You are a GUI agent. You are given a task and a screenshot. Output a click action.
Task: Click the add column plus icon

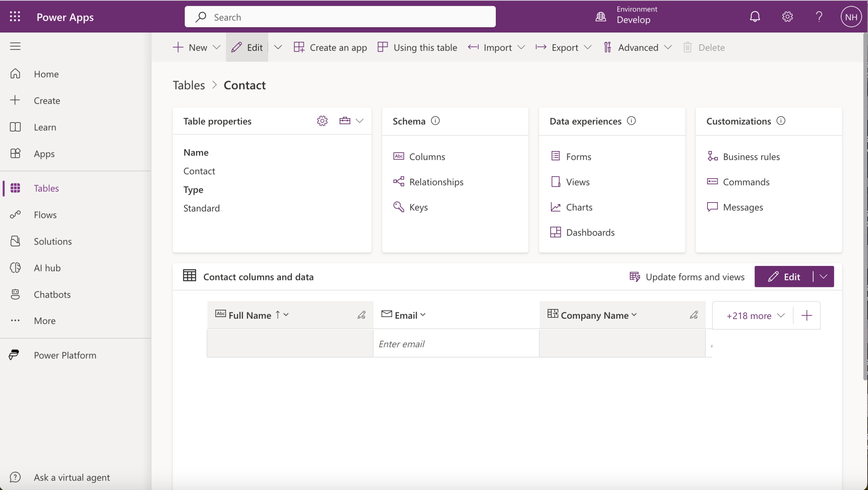click(x=807, y=315)
